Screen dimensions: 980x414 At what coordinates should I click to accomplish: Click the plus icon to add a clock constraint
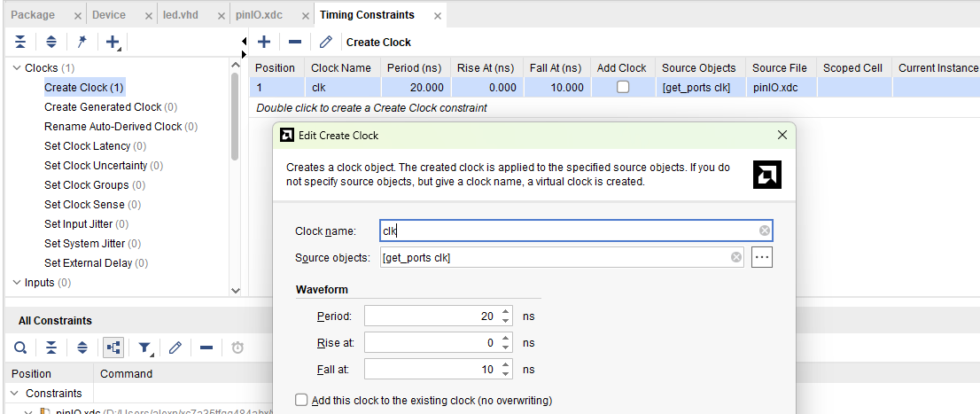[263, 42]
